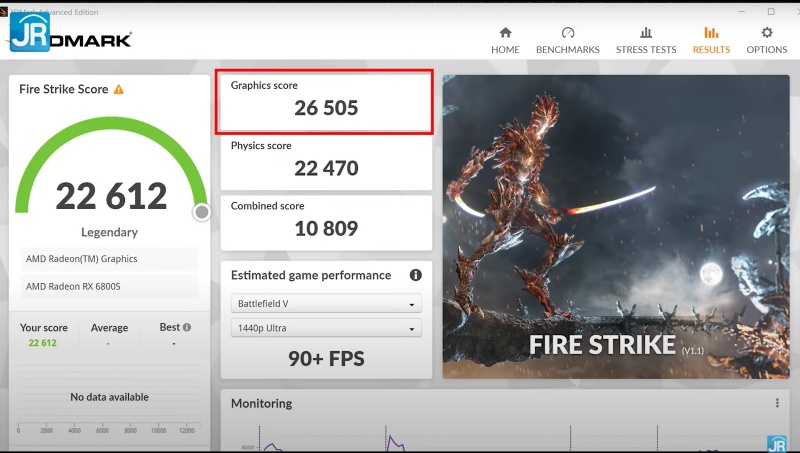This screenshot has width=800, height=453.
Task: Click the home house icon
Action: click(x=505, y=33)
